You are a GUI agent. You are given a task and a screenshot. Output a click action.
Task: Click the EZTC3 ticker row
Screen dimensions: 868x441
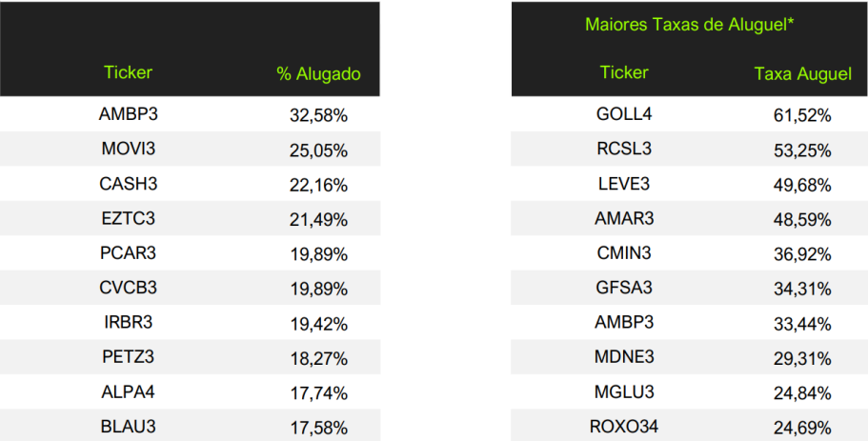pos(128,219)
